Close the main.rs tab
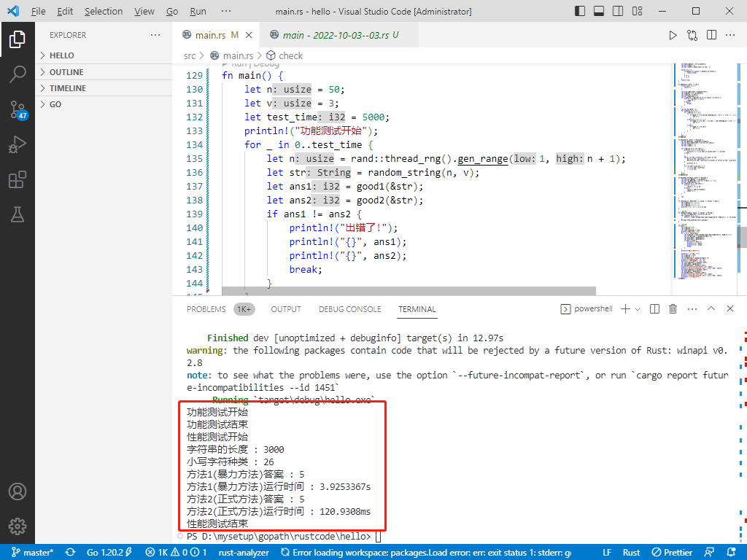The height and width of the screenshot is (560, 747). [249, 35]
